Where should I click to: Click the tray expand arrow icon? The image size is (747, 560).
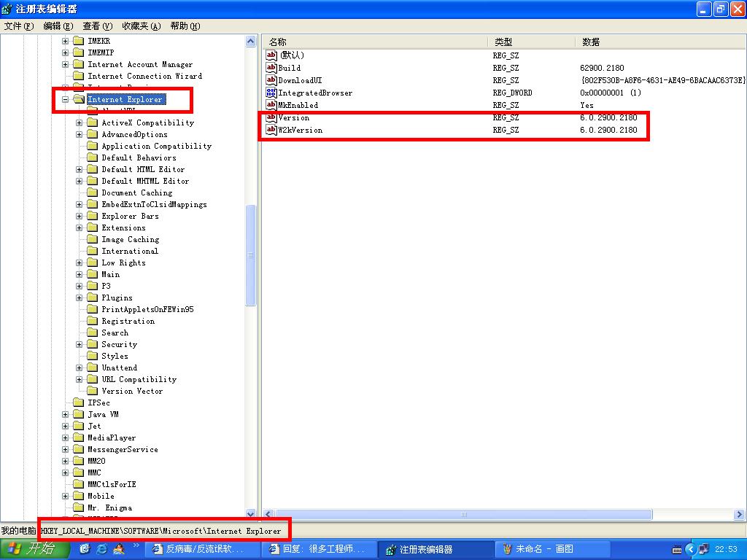click(x=690, y=550)
